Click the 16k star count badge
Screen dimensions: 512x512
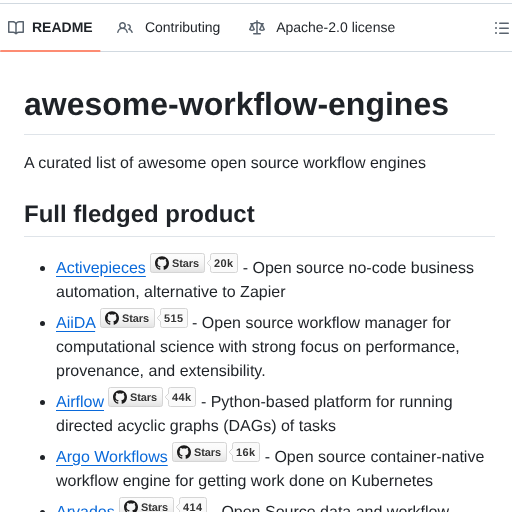coord(245,452)
